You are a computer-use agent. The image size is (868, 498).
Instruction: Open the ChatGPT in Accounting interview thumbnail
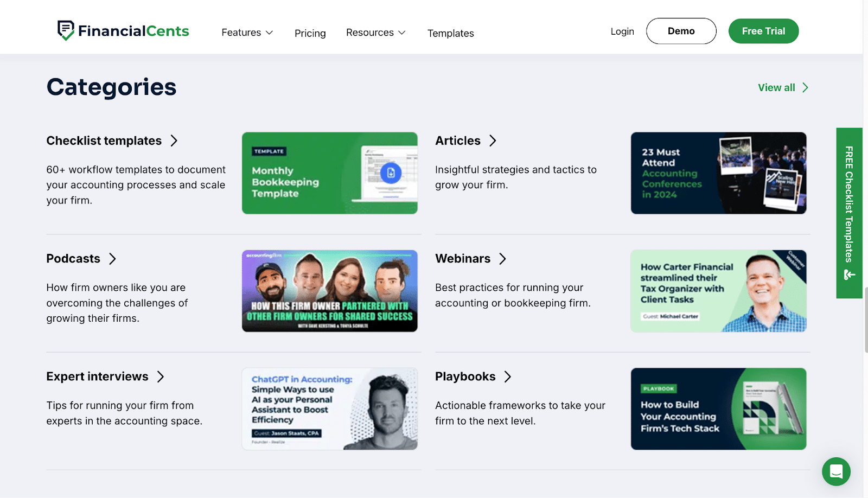(x=329, y=408)
